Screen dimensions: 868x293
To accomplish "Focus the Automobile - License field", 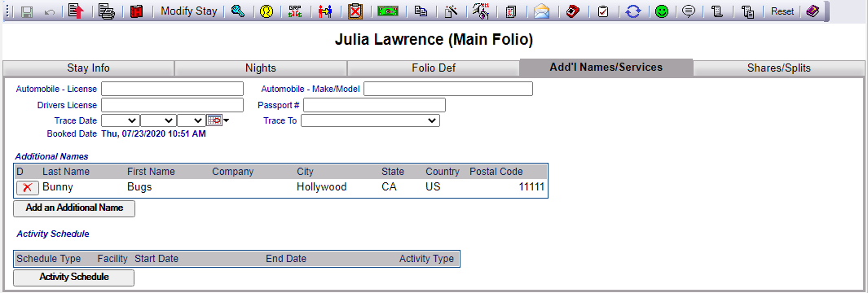I will (172, 89).
